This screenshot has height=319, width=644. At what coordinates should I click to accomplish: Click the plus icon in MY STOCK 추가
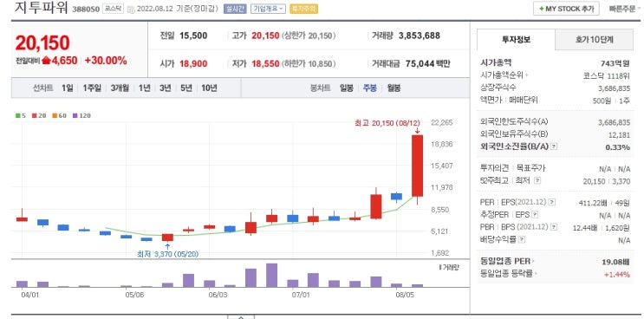point(542,9)
